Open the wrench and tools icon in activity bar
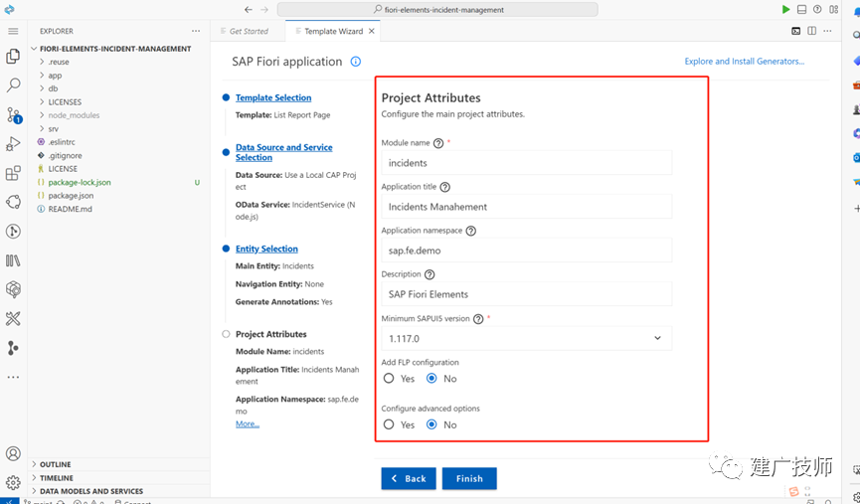This screenshot has width=860, height=504. (13, 319)
